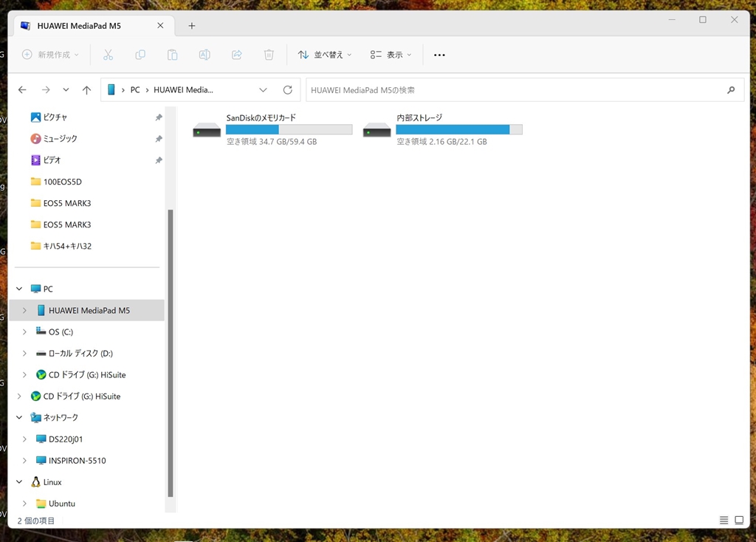Select OS (C:) in the sidebar

point(61,332)
